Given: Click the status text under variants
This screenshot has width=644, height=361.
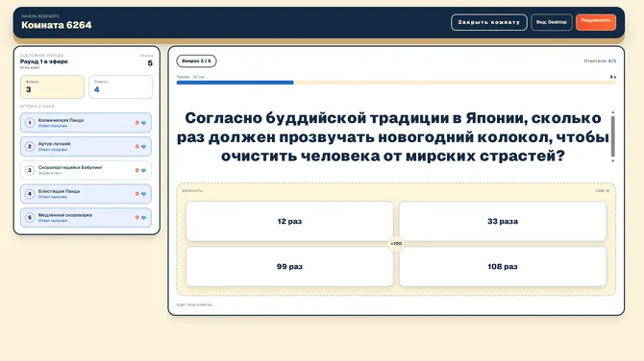Looking at the screenshot, I should (x=195, y=304).
